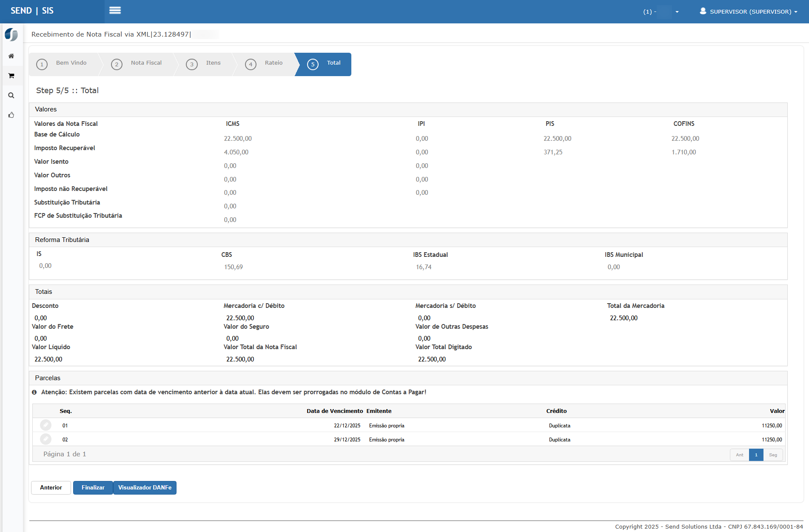The image size is (809, 532).
Task: Edit installment 02 with pencil icon
Action: coord(46,439)
